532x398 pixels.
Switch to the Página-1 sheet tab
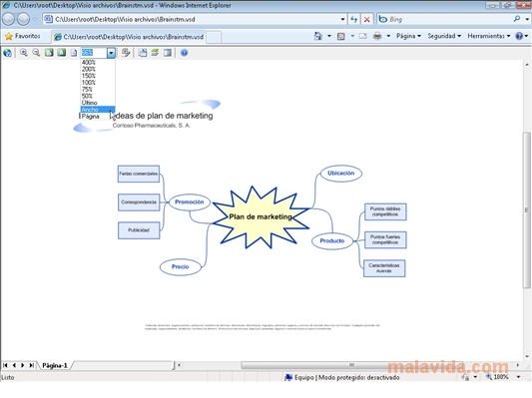[55, 365]
